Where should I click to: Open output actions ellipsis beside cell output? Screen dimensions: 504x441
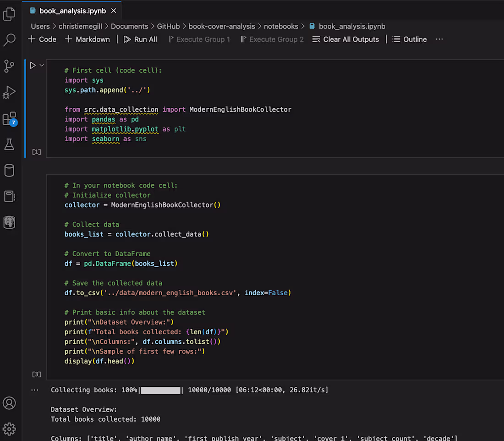(x=35, y=390)
